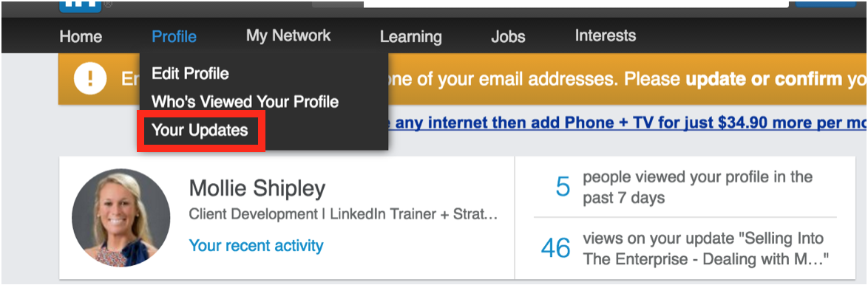Click the search input field at top
868x285 pixels.
(x=576, y=4)
